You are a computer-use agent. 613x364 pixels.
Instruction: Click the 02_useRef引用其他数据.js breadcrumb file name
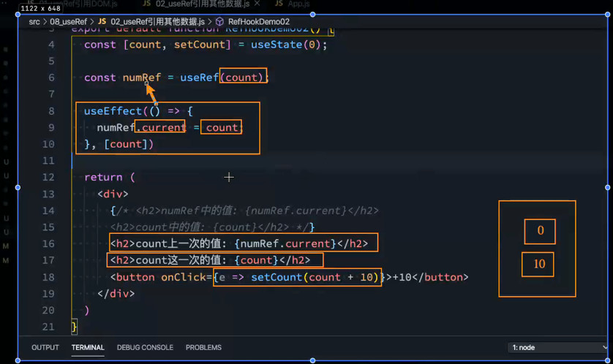pyautogui.click(x=157, y=21)
